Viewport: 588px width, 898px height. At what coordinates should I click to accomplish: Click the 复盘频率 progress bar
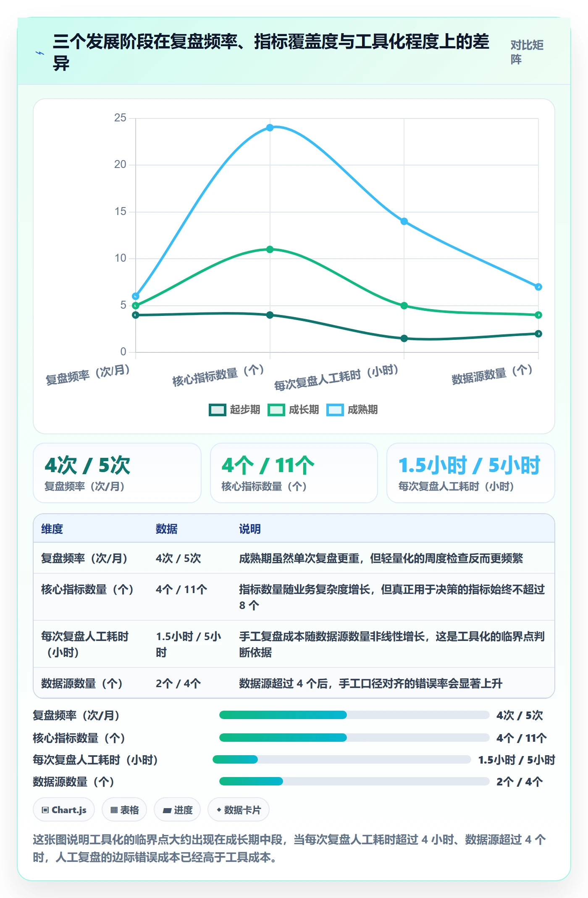point(354,715)
